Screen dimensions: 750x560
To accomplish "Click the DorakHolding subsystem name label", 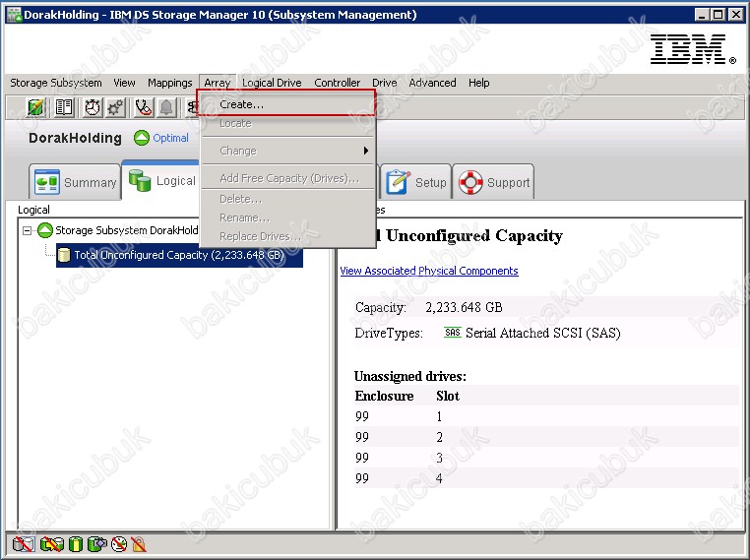I will 75,138.
